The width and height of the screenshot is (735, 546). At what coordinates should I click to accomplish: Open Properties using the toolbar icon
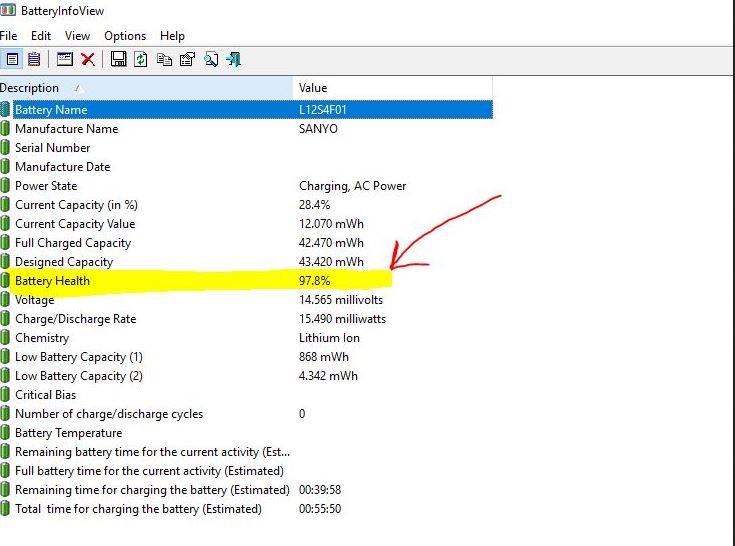point(187,59)
